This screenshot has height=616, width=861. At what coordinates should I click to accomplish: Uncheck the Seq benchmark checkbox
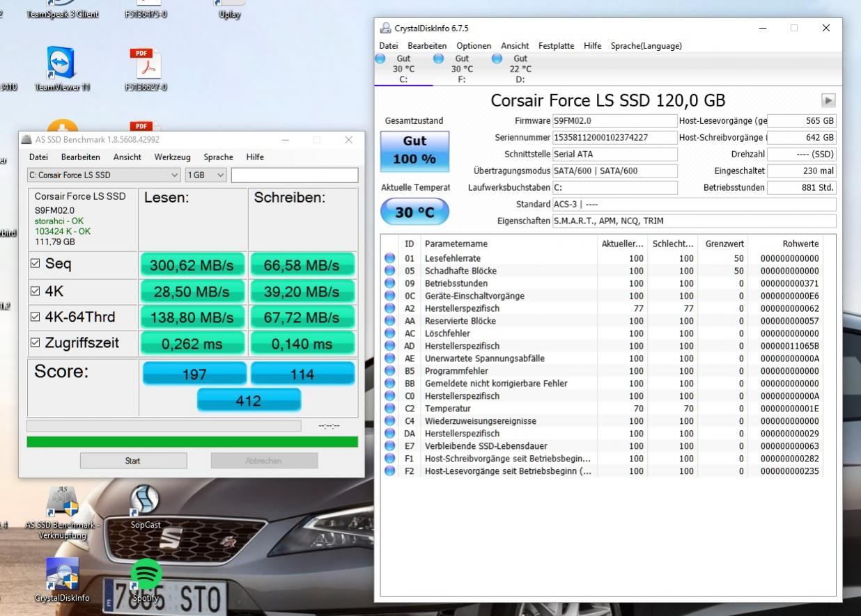pos(36,264)
